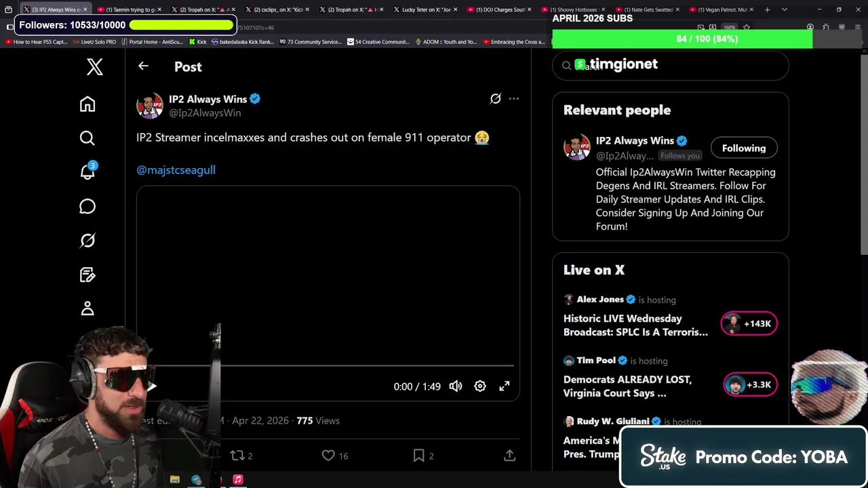This screenshot has height=488, width=868.
Task: Open the 54 Creative Communit... bookmark
Action: tap(378, 42)
